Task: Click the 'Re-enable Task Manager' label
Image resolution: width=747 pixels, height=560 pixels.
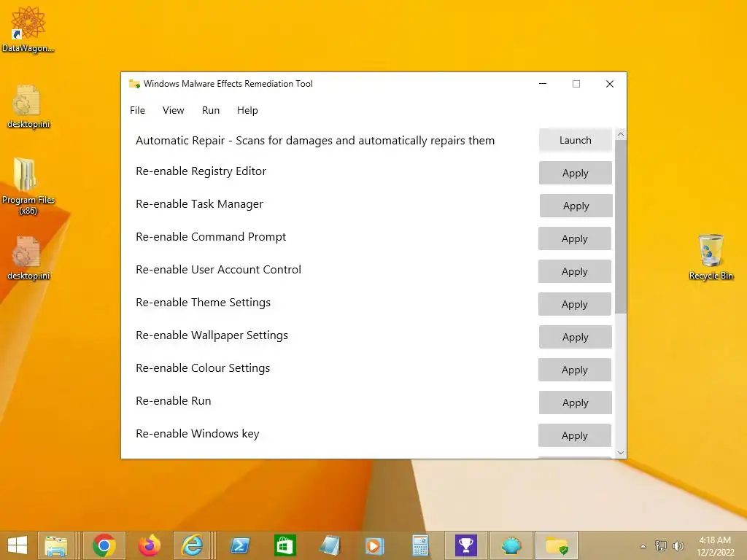Action: pyautogui.click(x=199, y=204)
